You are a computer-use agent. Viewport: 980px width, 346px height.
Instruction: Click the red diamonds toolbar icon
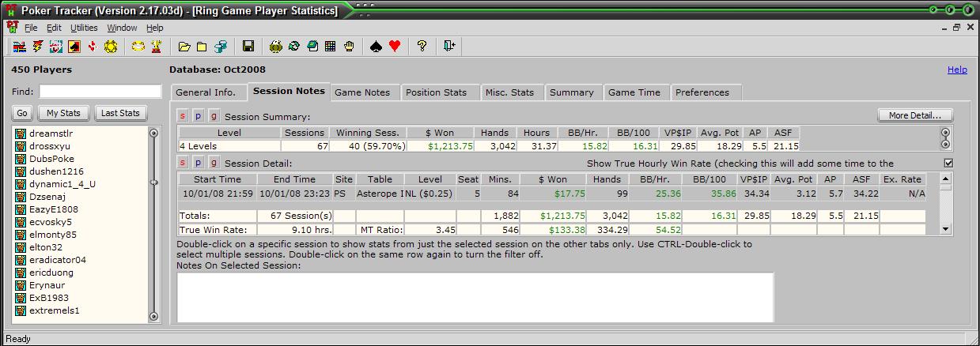93,46
